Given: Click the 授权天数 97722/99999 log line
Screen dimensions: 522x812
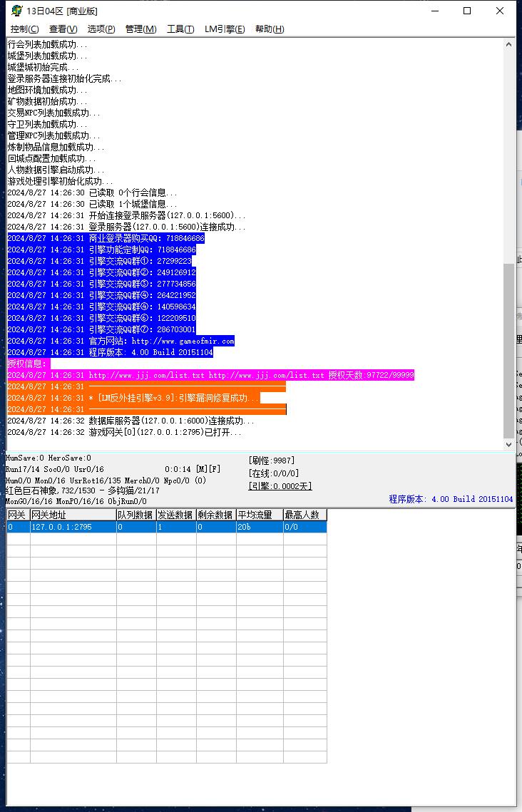Looking at the screenshot, I should click(x=211, y=375).
